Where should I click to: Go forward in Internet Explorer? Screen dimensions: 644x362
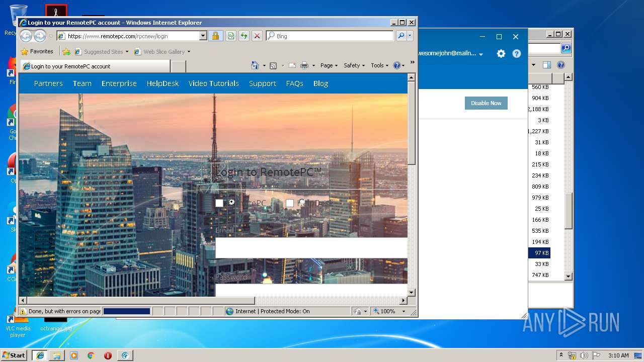pos(40,36)
